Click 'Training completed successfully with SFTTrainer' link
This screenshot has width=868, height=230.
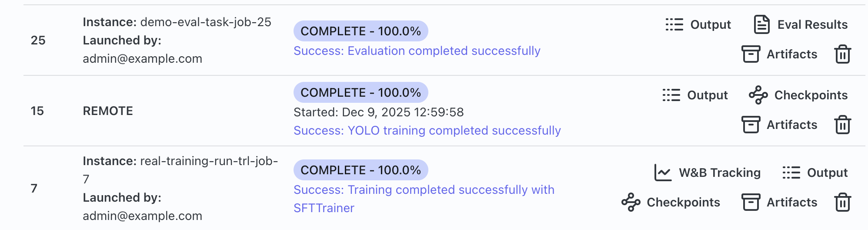(424, 190)
